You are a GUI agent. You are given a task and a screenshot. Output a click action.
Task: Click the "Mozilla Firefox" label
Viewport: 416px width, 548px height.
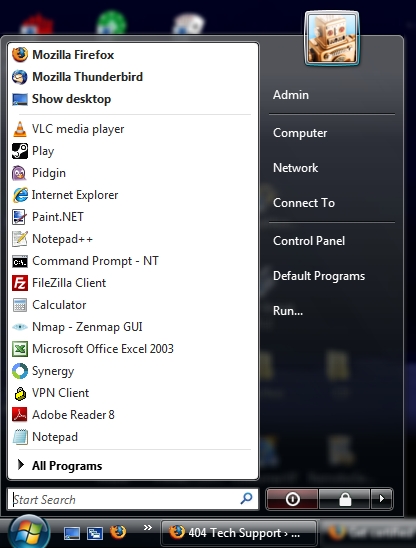[73, 55]
